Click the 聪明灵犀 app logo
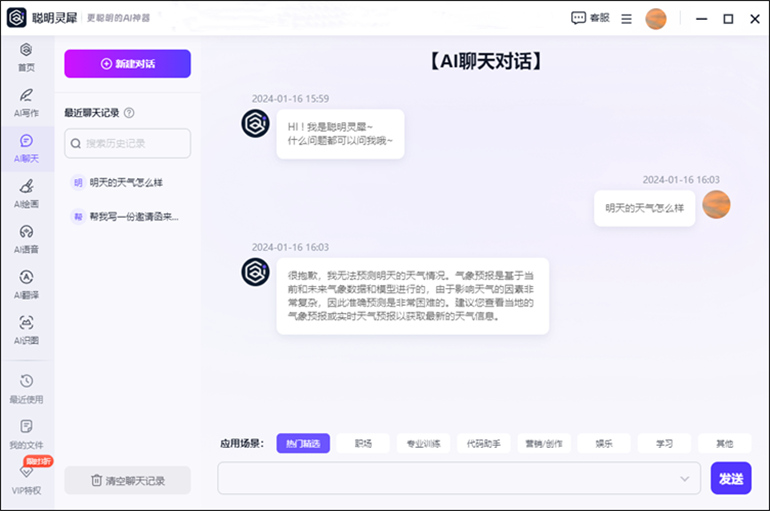 pos(16,18)
